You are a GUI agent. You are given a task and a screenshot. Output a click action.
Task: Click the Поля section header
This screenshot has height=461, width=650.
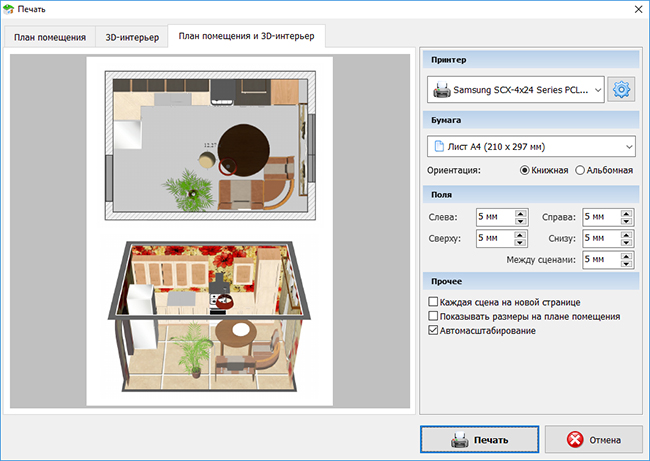(x=531, y=194)
